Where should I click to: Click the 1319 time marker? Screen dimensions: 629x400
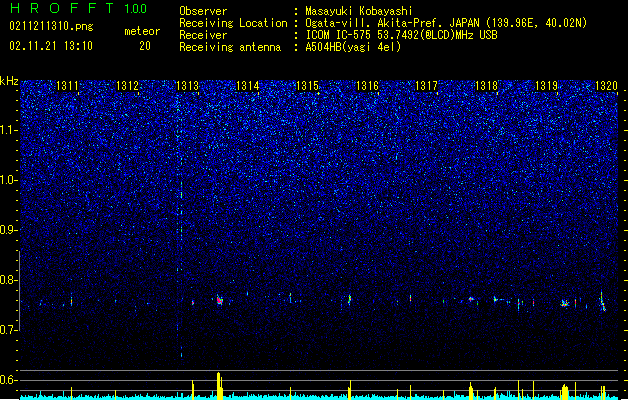546,86
